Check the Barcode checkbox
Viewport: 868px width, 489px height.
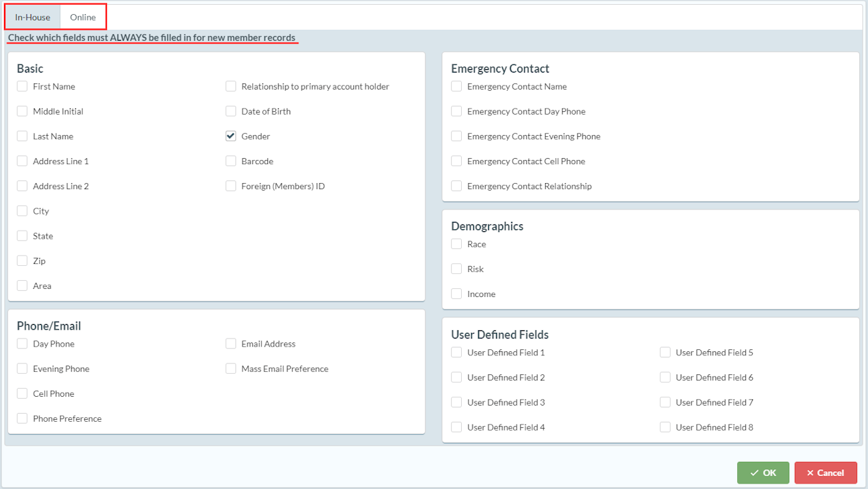tap(231, 161)
